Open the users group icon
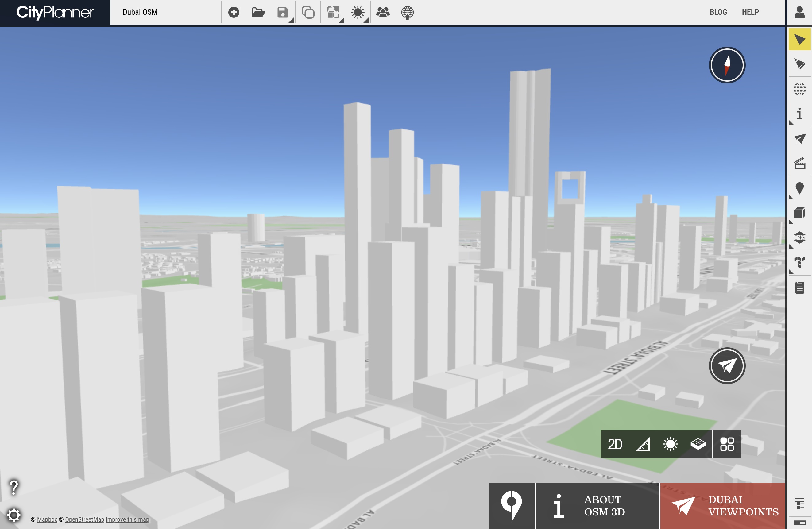This screenshot has width=812, height=529. point(383,12)
